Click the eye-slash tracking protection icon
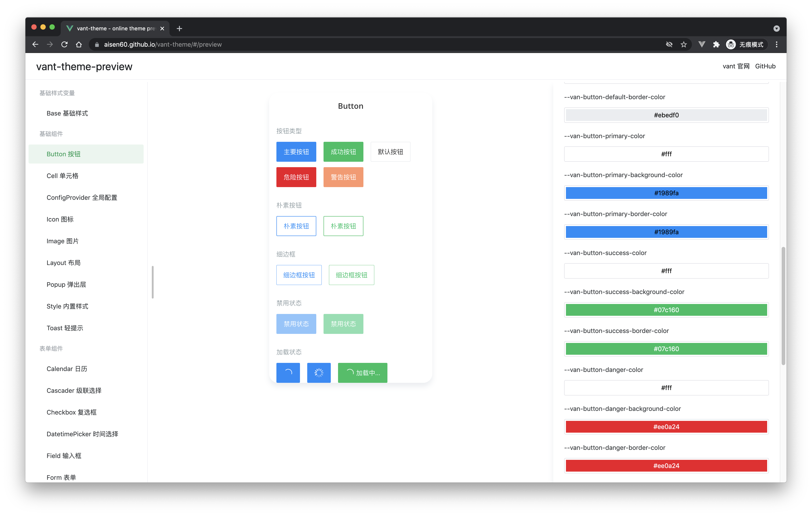Screen dimensions: 812x516 click(x=669, y=44)
